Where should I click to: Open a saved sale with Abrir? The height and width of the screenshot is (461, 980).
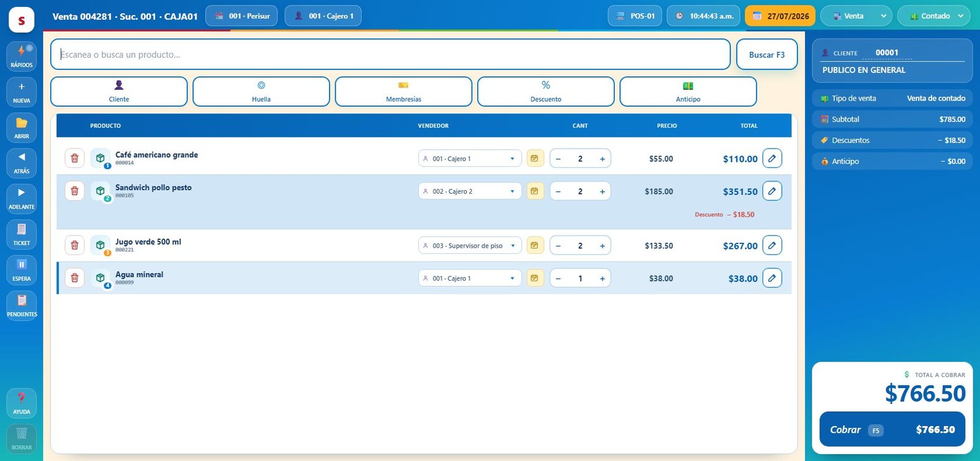click(x=21, y=128)
